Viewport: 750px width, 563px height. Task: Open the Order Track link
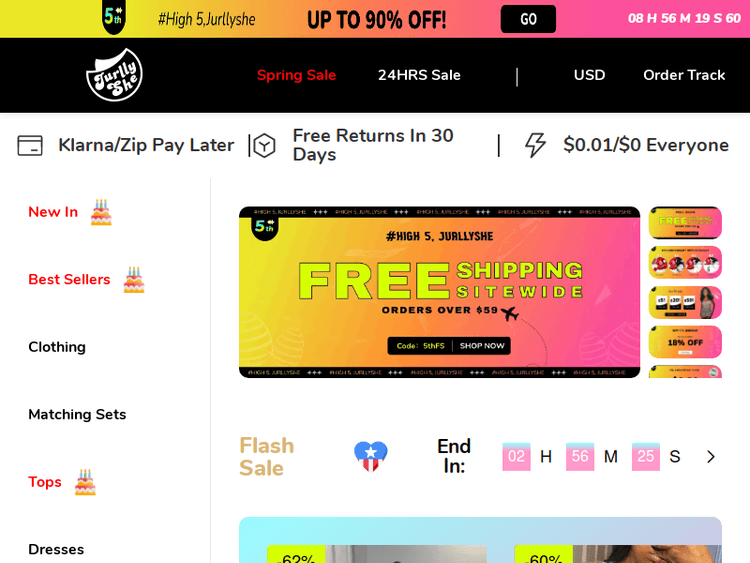click(x=684, y=75)
